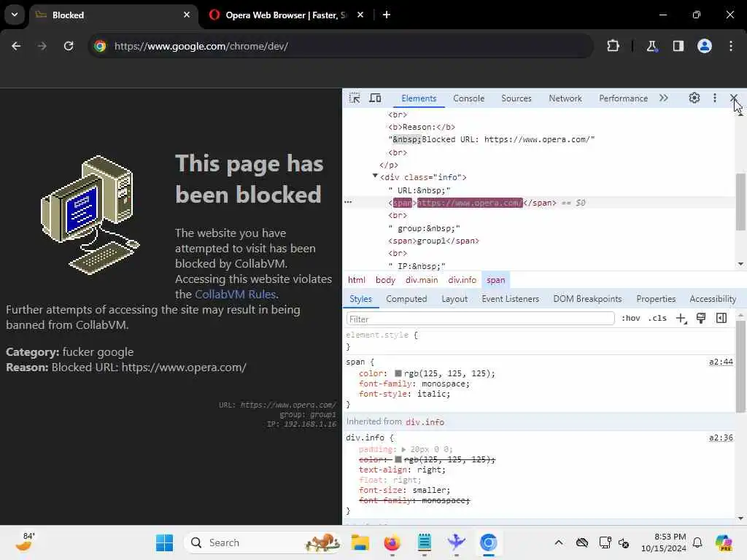Expand the div.info padding shorthand triangle
The image size is (747, 560).
403,449
